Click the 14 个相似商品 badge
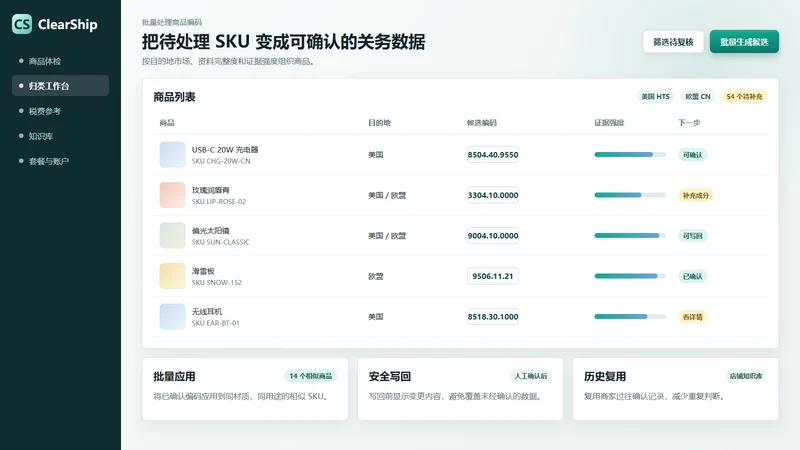This screenshot has width=800, height=450. pyautogui.click(x=311, y=376)
